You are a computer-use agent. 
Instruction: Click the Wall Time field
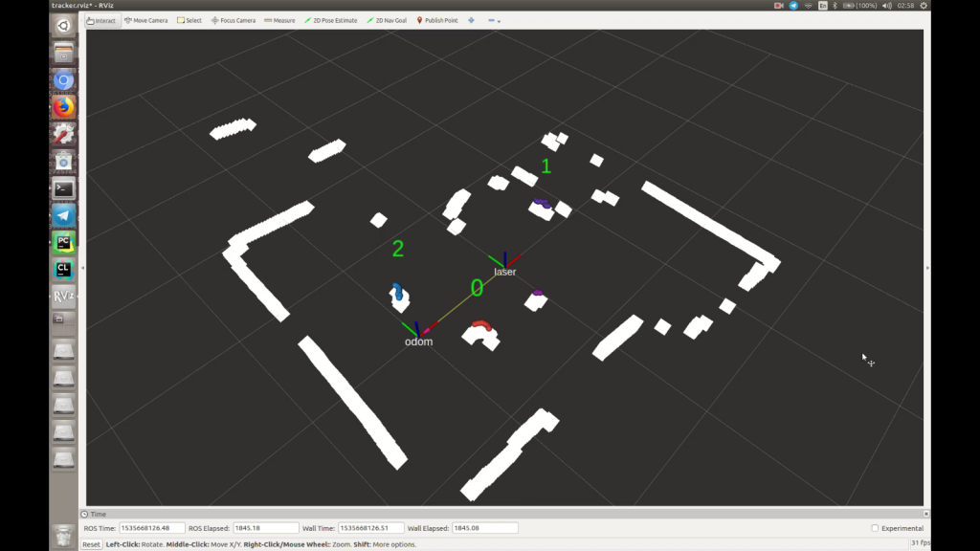[370, 528]
